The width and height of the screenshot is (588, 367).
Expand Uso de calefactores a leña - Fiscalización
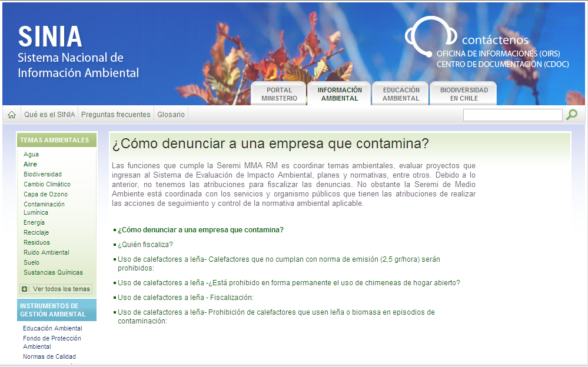(x=185, y=298)
